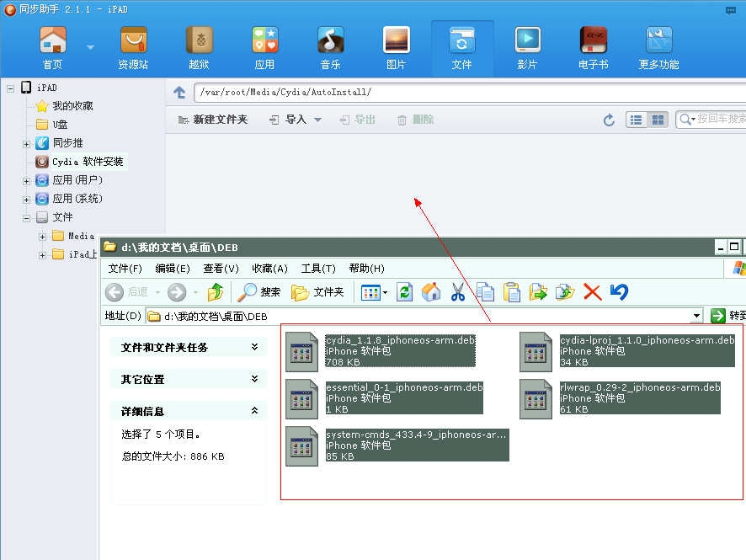Click the copy-to folder icon
746x560 pixels.
pyautogui.click(x=565, y=292)
